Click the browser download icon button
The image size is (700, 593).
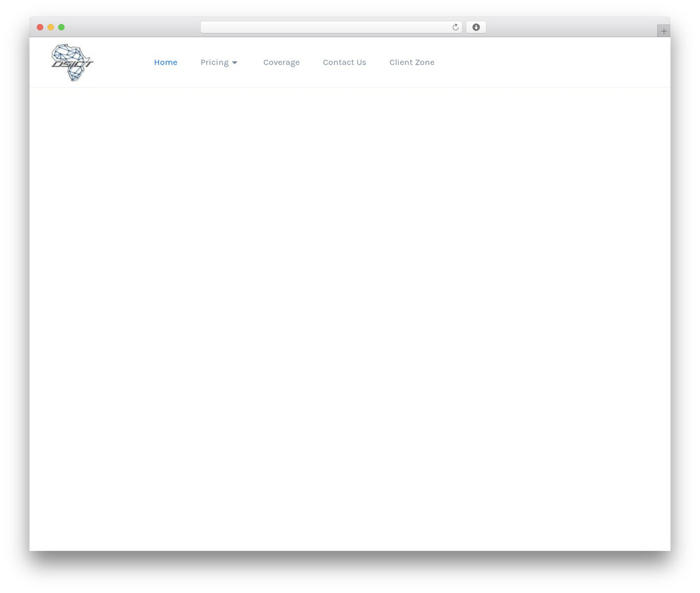tap(476, 27)
